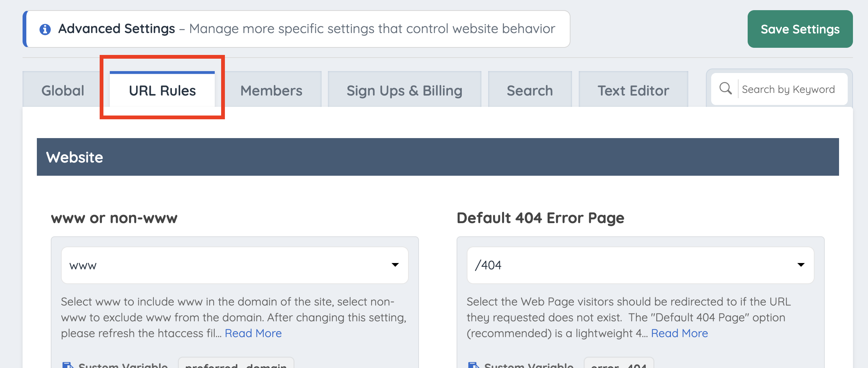
Task: Open the Text Editor tab
Action: click(633, 90)
